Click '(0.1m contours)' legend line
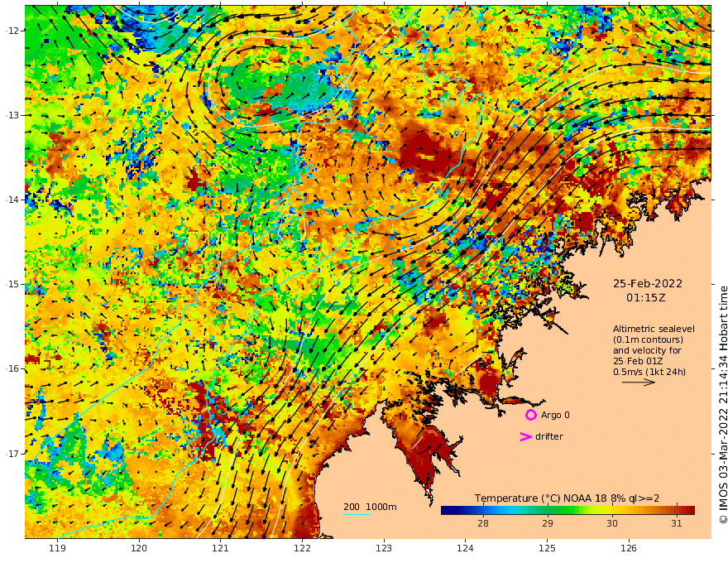This screenshot has width=728, height=563. (648, 339)
